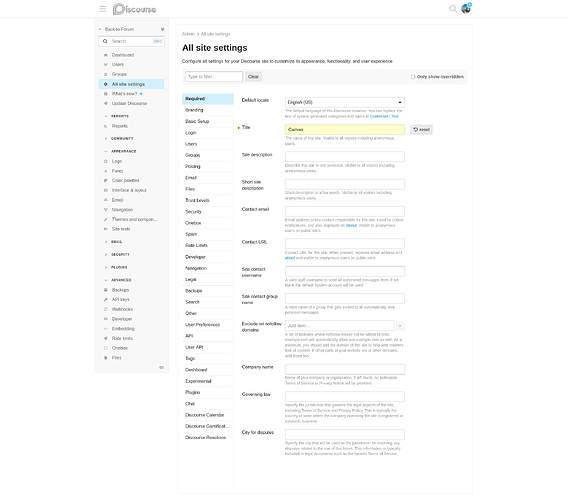Image resolution: width=568 pixels, height=500 pixels.
Task: Toggle the Back to Forum double chevron
Action: tap(162, 29)
